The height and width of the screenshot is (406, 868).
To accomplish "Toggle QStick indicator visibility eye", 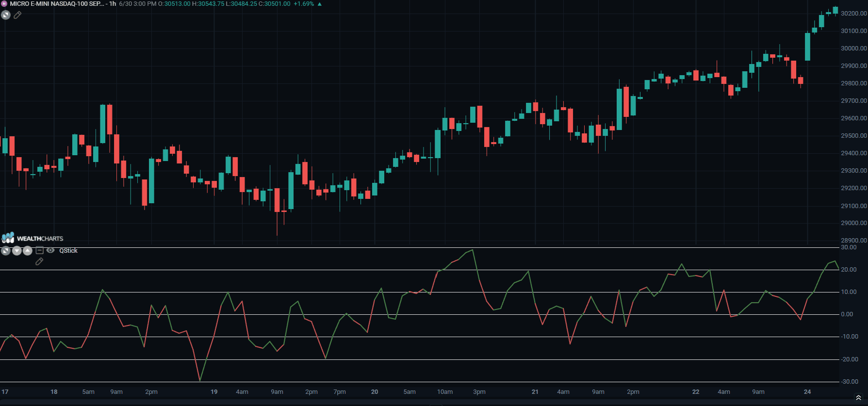I will pos(50,250).
